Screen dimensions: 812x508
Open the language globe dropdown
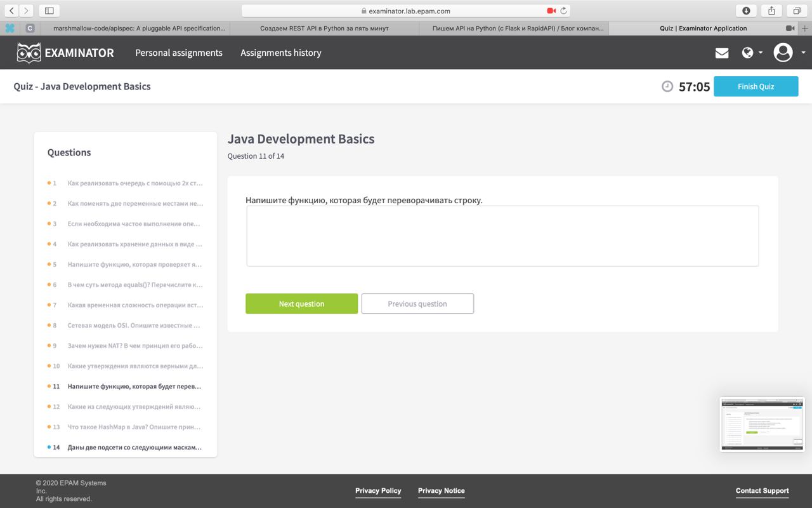tap(752, 53)
